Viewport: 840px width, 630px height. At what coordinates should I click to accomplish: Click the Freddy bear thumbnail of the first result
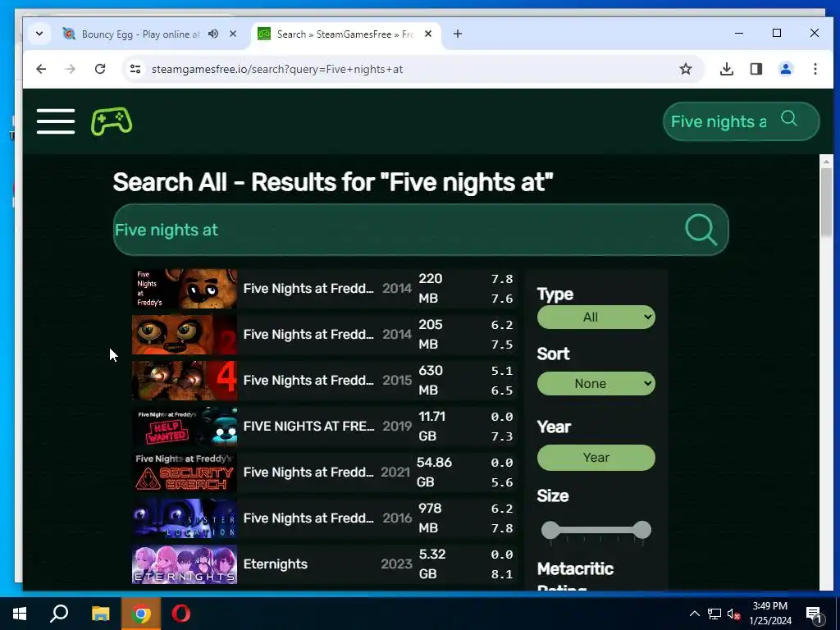click(185, 289)
